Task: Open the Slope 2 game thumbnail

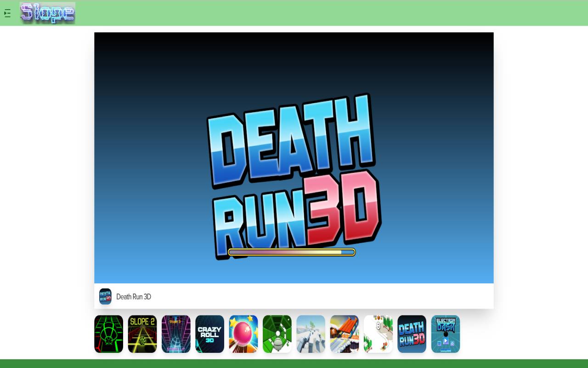Action: (142, 334)
